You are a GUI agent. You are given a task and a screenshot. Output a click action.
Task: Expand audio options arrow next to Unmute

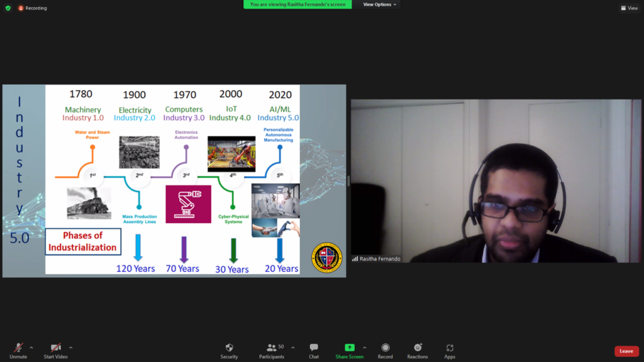(31, 348)
